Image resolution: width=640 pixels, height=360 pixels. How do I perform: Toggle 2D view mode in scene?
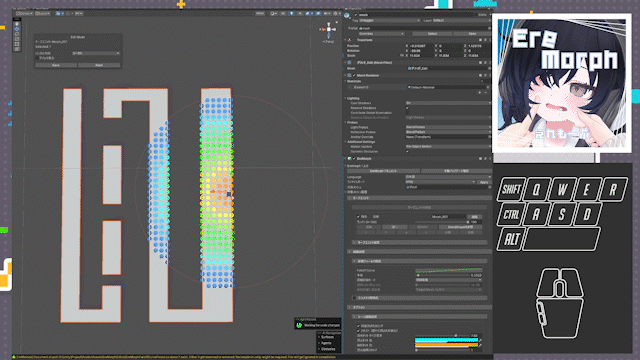pyautogui.click(x=283, y=13)
